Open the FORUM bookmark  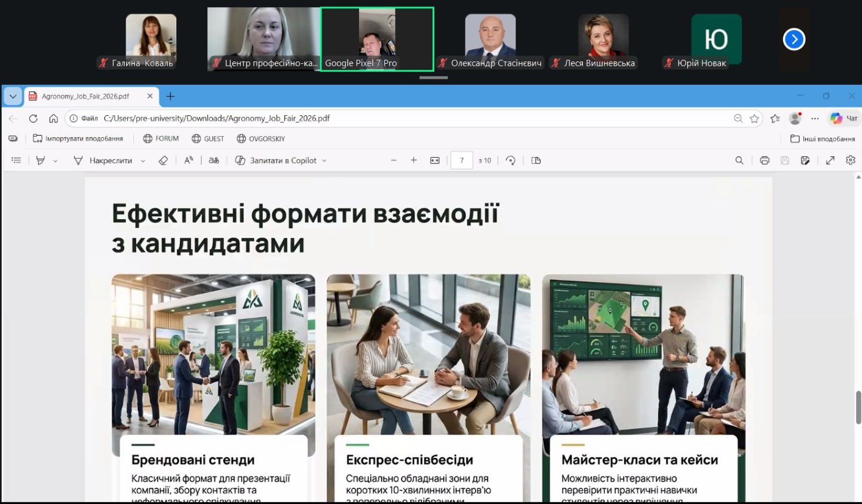[161, 139]
